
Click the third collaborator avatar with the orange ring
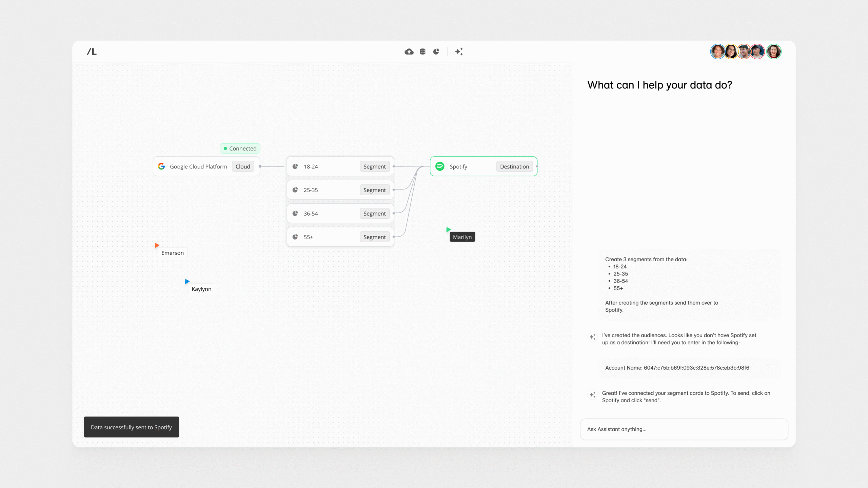pyautogui.click(x=744, y=52)
